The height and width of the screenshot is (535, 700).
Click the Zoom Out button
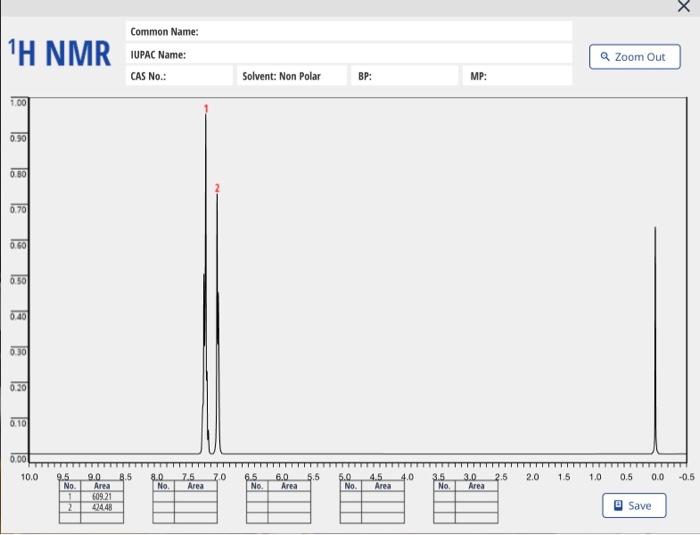[x=634, y=57]
